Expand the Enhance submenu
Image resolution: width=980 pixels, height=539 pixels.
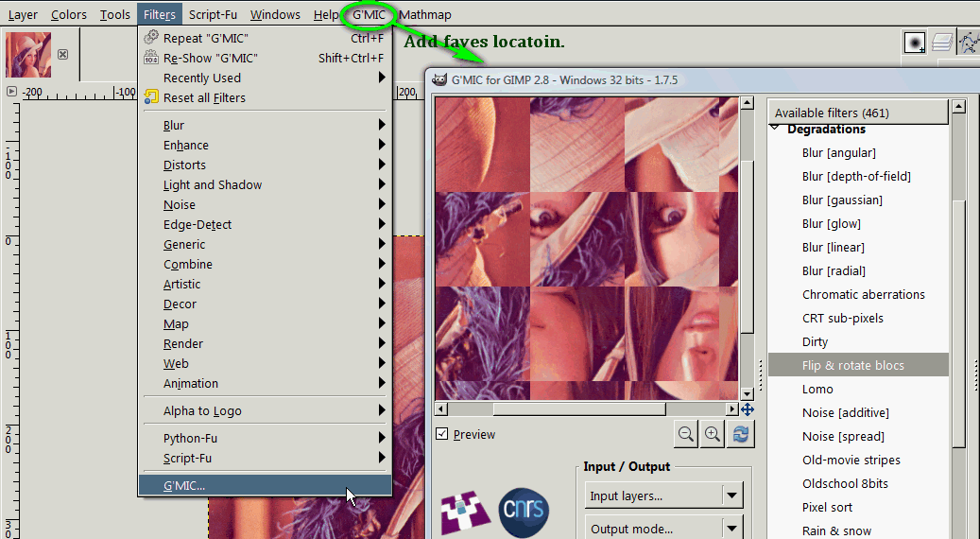coord(266,145)
